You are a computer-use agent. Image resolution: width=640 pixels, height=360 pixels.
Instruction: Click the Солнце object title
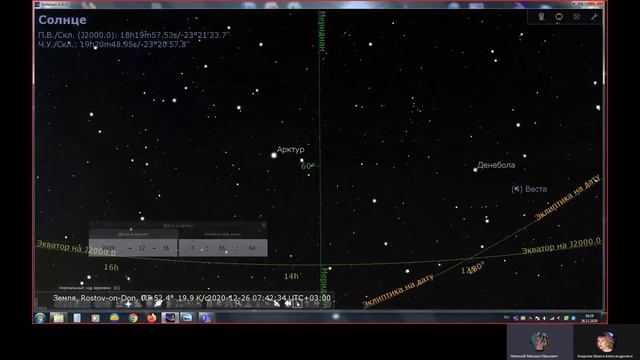[x=62, y=20]
